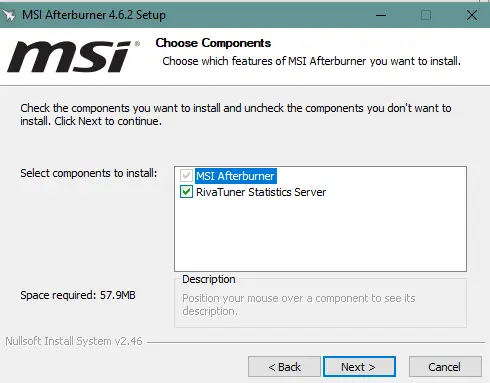Uncheck the RivaTuner Statistics Server checkbox
The image size is (490, 383).
click(x=186, y=192)
